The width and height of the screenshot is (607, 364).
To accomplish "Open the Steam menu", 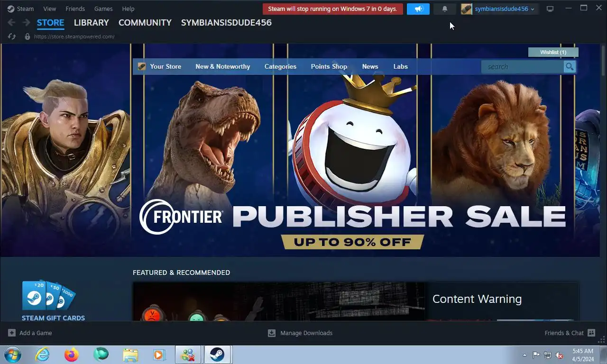I will [x=20, y=9].
